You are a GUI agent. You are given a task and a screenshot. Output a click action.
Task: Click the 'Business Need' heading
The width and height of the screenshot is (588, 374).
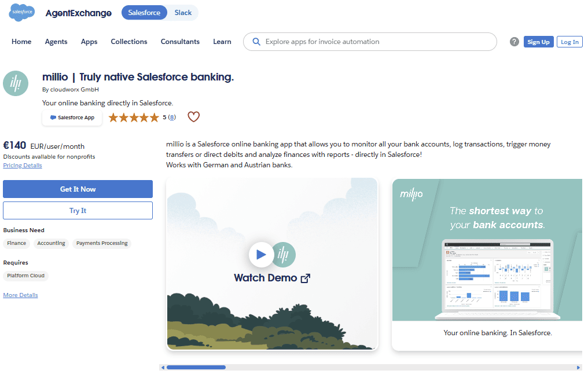[x=24, y=230]
